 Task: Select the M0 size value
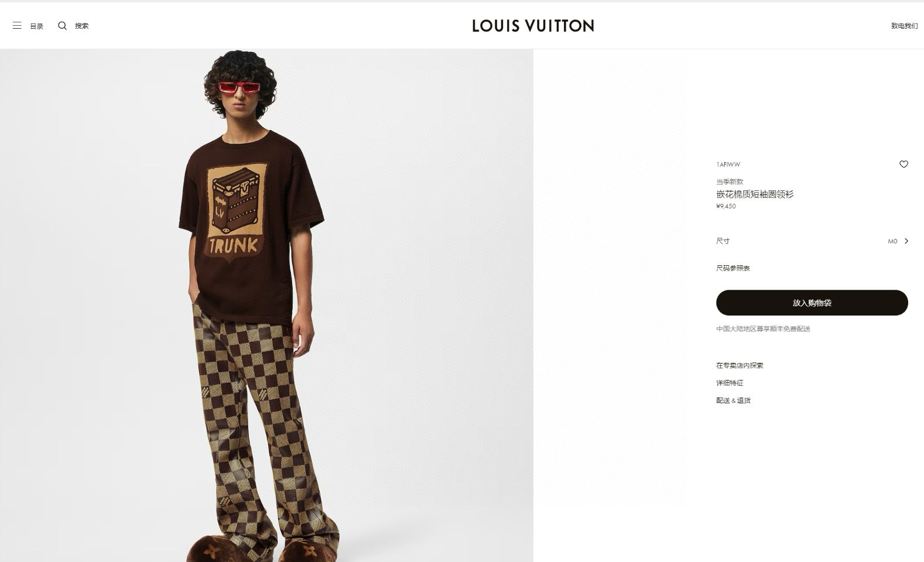click(892, 241)
